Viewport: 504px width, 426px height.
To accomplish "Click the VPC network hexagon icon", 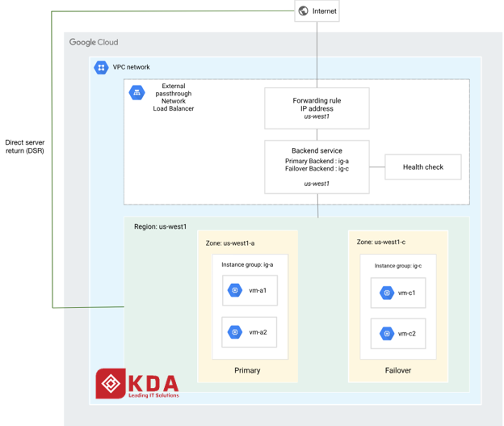I will click(x=101, y=68).
